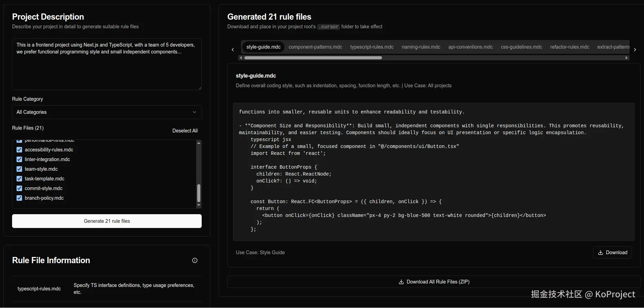Screen dimensions: 644x308
Task: Click the rule list scrollbar down arrow
Action: [x=199, y=205]
